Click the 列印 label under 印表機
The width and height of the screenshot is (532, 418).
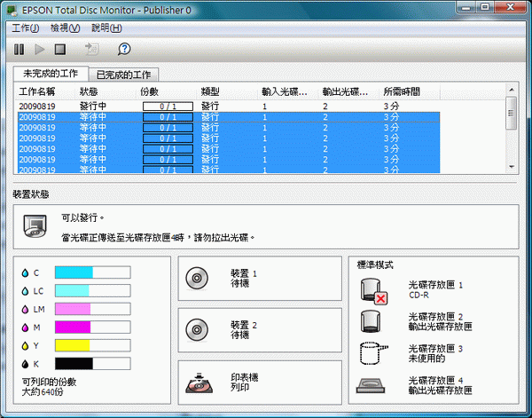click(240, 387)
